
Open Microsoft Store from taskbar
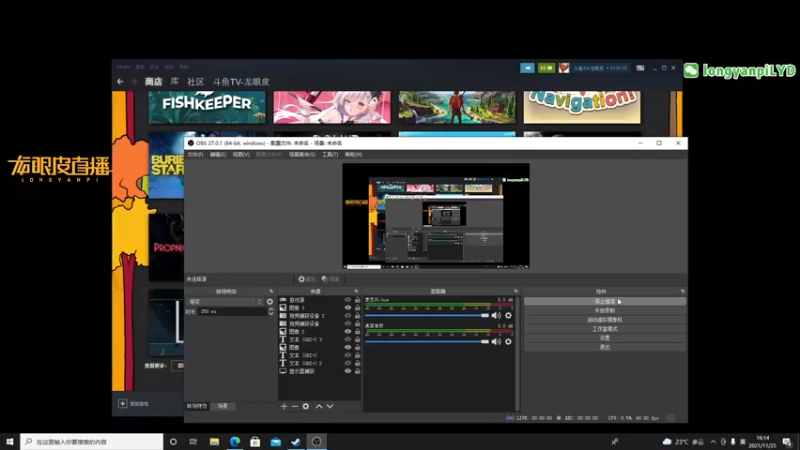tap(255, 441)
